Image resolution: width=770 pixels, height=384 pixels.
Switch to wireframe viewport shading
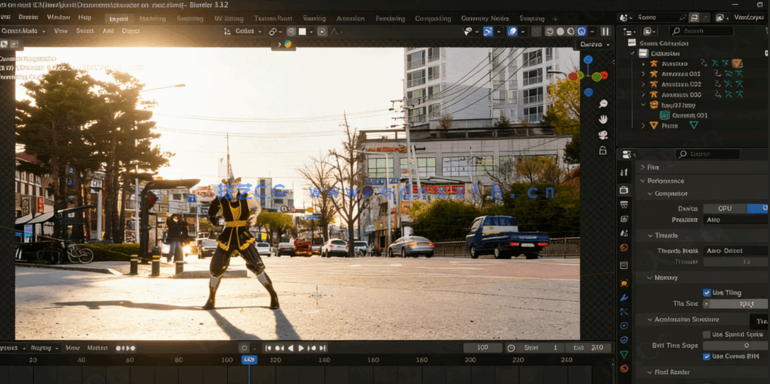[550, 31]
